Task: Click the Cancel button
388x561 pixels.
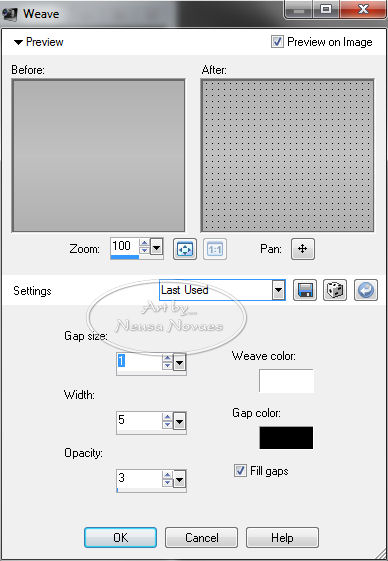Action: [x=202, y=537]
